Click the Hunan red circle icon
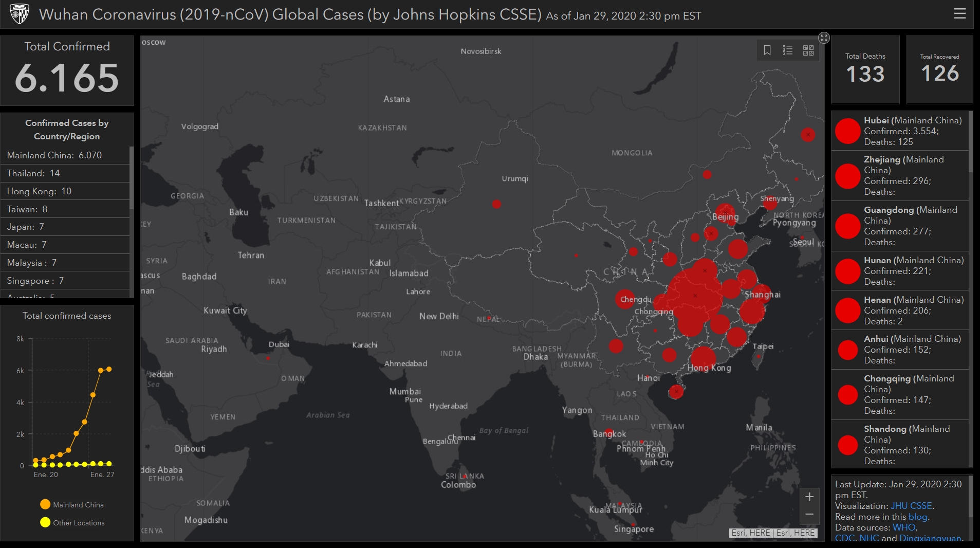Screen dimensions: 980x548 [848, 271]
